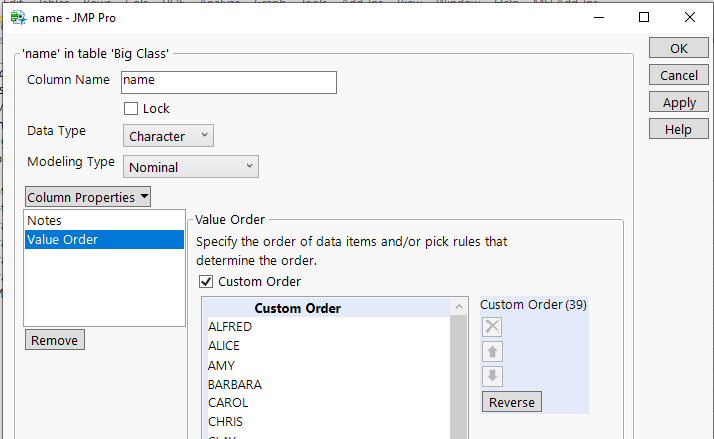Open Help for column info
Screen dimensions: 714x439
pos(679,129)
